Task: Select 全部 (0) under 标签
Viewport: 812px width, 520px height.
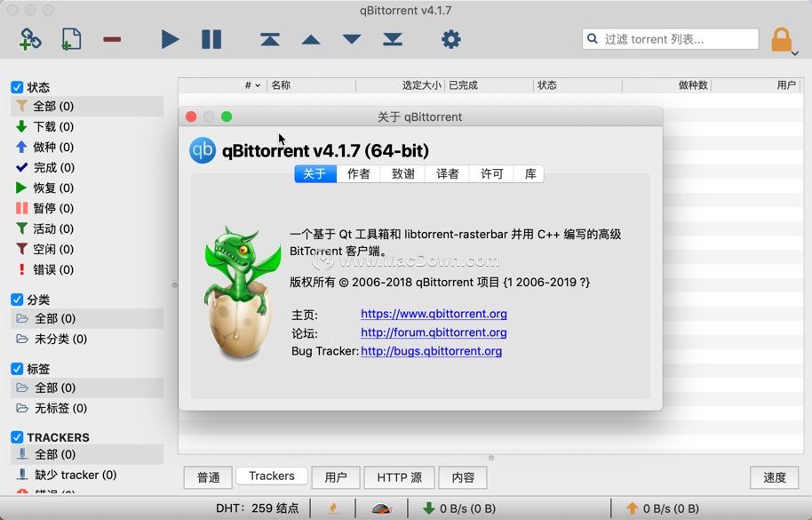Action: (87, 388)
